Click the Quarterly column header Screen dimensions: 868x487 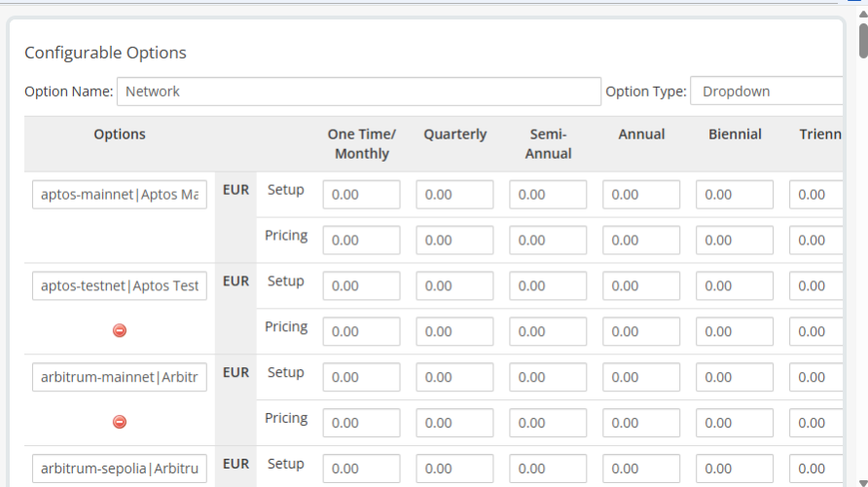[x=455, y=134]
